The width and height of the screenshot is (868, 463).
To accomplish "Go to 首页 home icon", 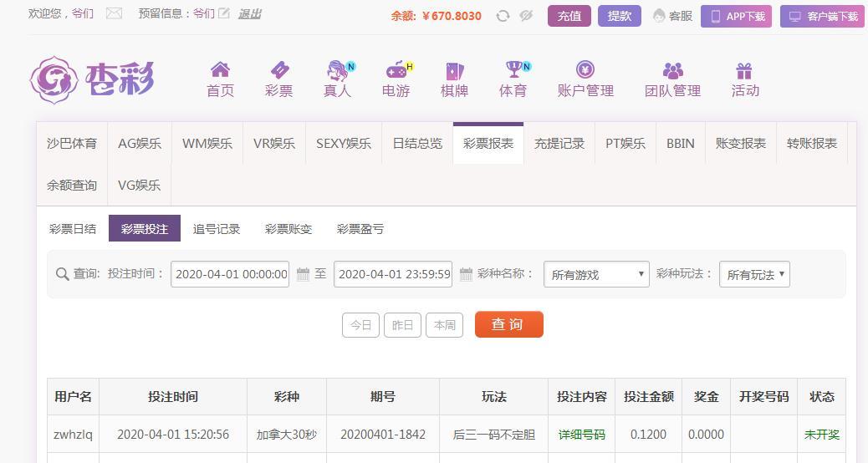I will coord(220,69).
